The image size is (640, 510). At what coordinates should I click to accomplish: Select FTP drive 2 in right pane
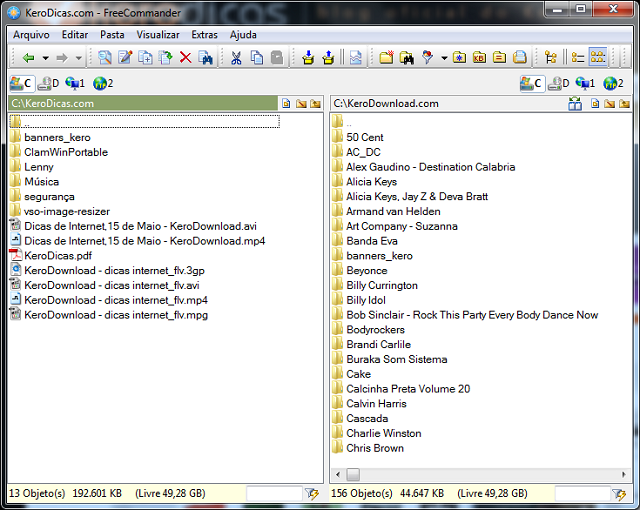click(x=613, y=84)
